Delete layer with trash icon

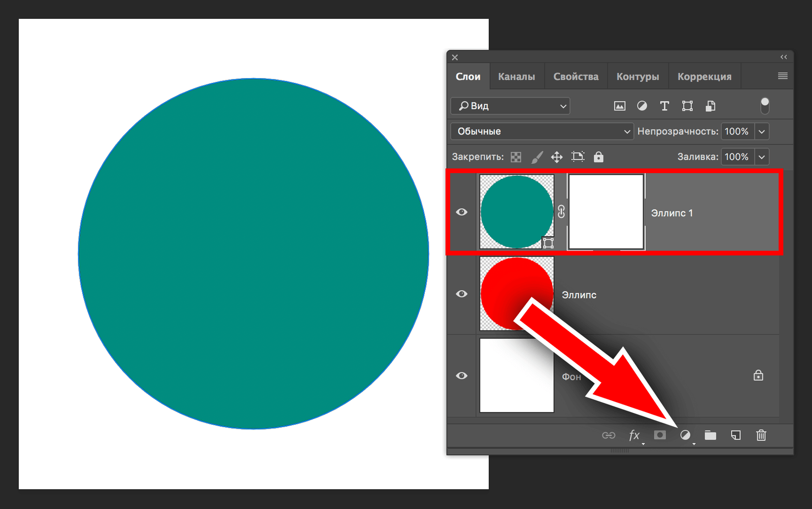[x=761, y=435]
